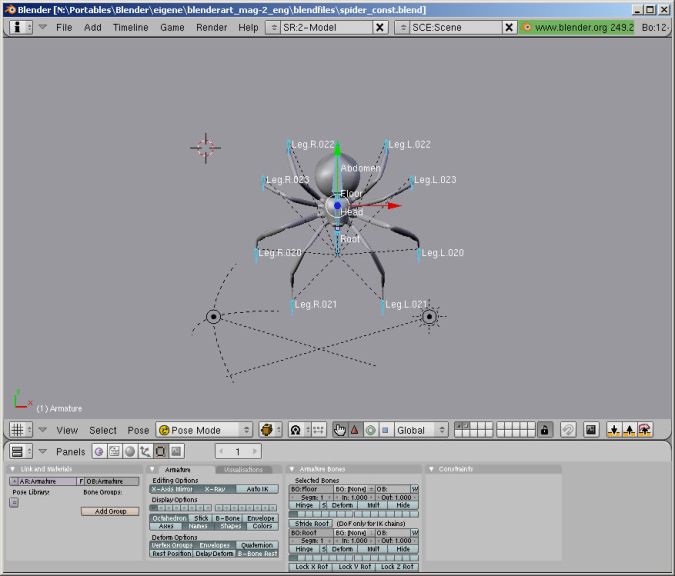Click Deform for the Root bone

pos(341,549)
